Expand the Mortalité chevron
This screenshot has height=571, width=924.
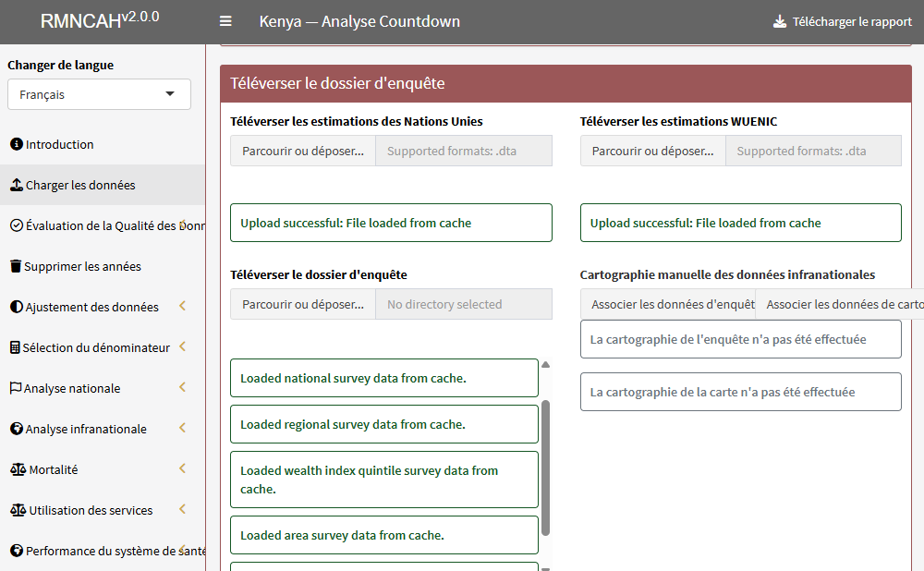click(x=183, y=468)
